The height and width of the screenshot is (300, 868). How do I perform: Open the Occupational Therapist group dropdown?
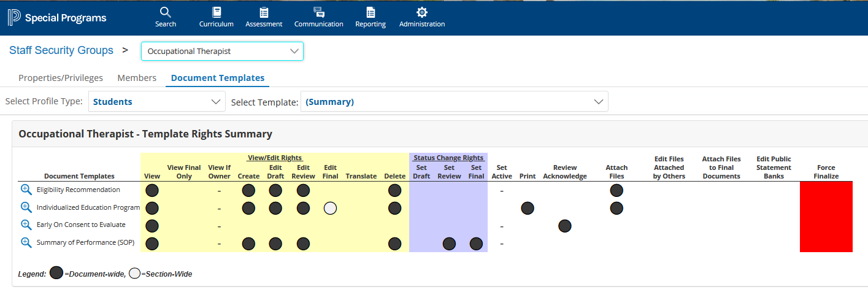click(222, 52)
